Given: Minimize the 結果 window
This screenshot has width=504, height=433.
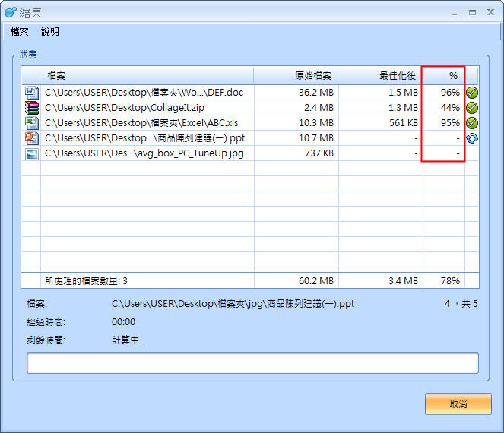Looking at the screenshot, I should [455, 12].
